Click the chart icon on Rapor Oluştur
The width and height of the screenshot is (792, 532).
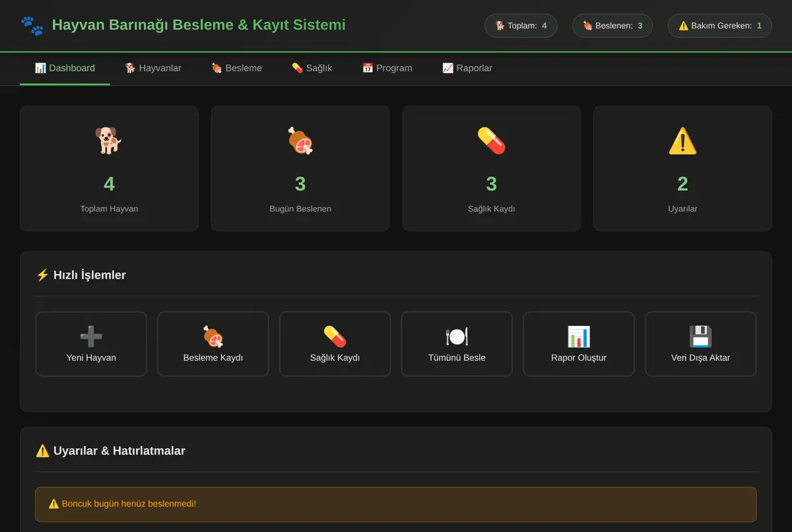pos(579,337)
